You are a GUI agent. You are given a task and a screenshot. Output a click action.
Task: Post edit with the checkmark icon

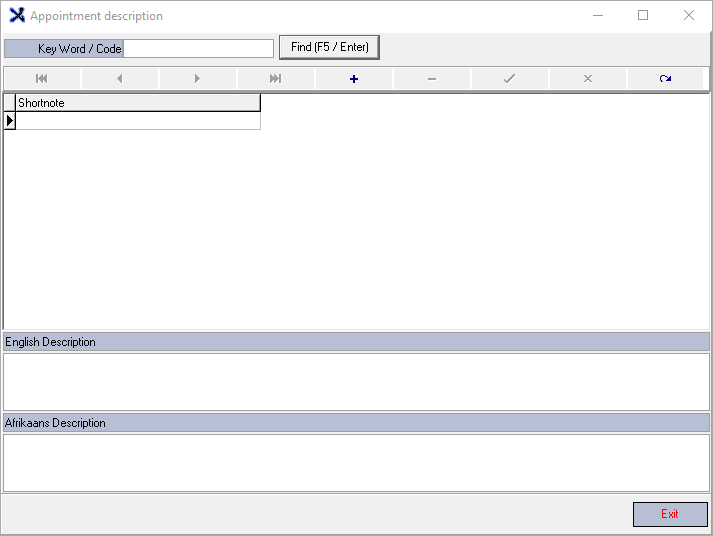[510, 79]
